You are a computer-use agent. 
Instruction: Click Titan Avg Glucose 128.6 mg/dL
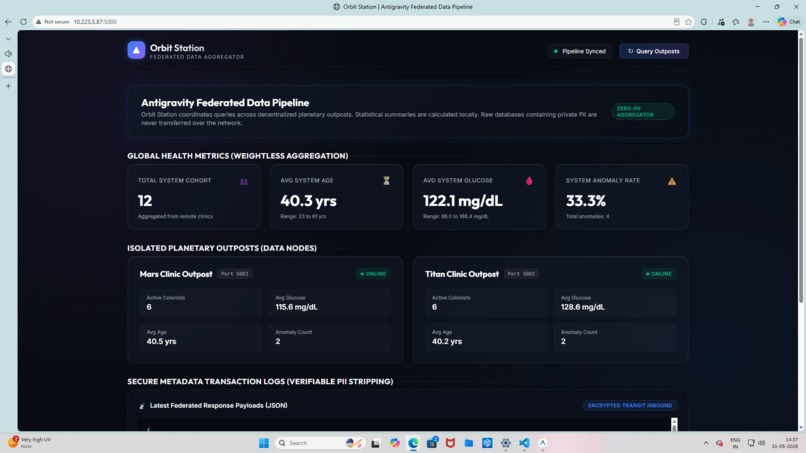[x=582, y=307]
